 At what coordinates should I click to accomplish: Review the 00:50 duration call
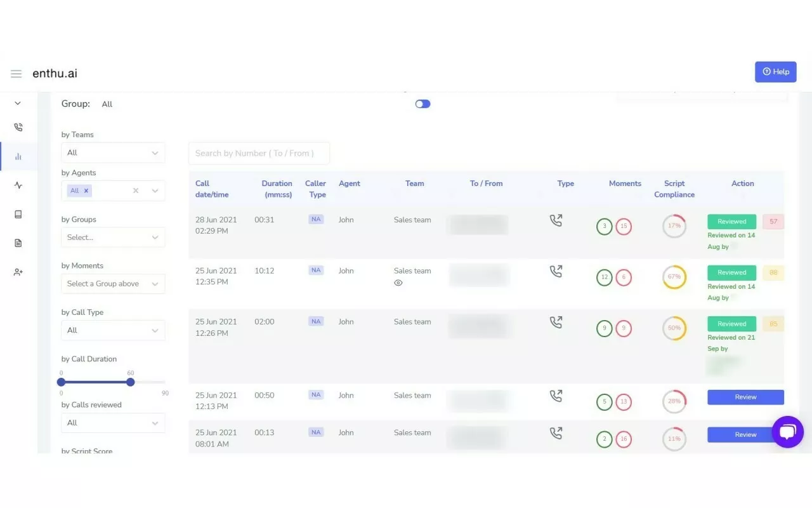745,397
